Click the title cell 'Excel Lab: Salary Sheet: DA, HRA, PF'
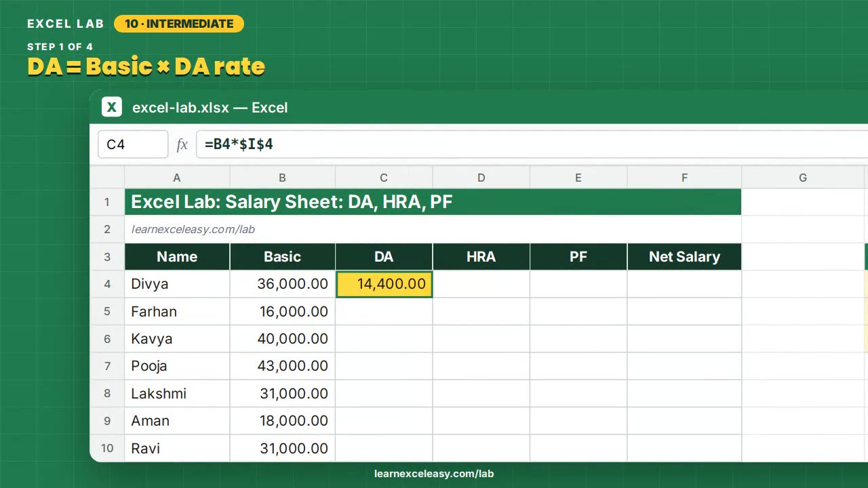The height and width of the screenshot is (488, 868). click(433, 202)
